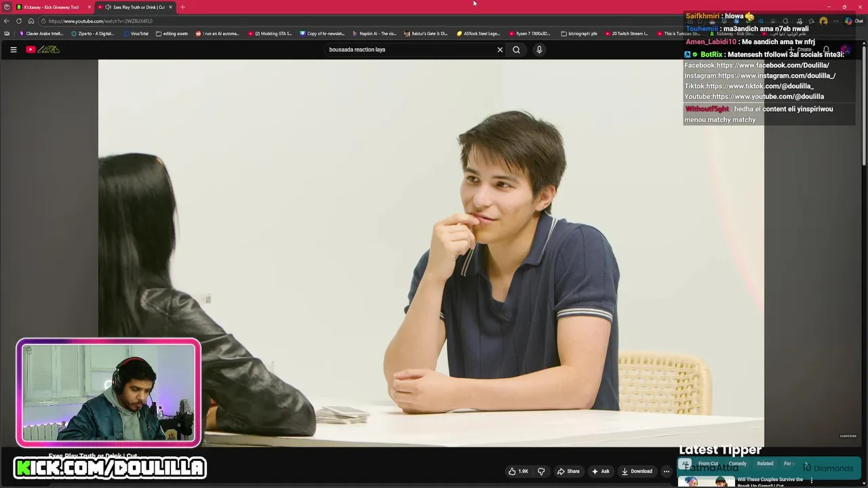Screen dimensions: 868x488
Task: Close the Exes Play Truth or Drink tab
Action: point(170,7)
